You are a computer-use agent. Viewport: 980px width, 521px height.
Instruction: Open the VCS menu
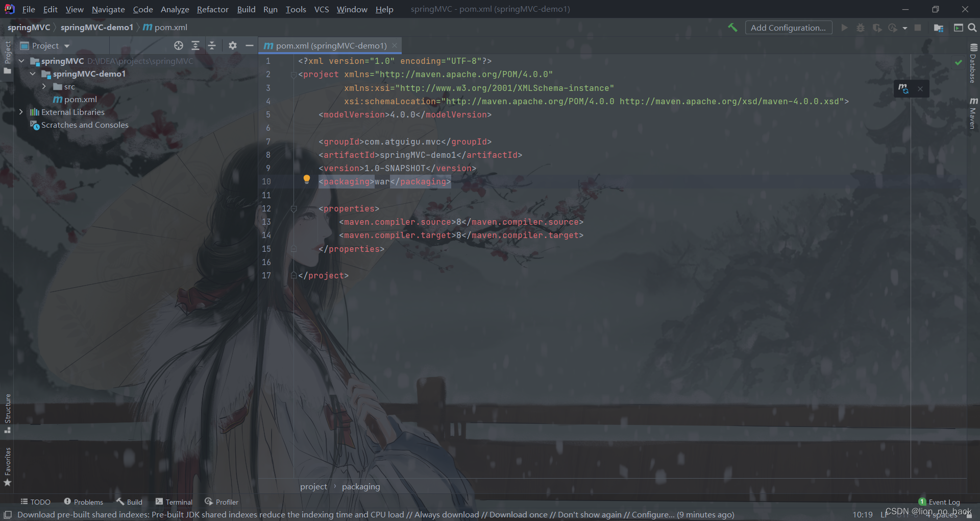pos(322,9)
